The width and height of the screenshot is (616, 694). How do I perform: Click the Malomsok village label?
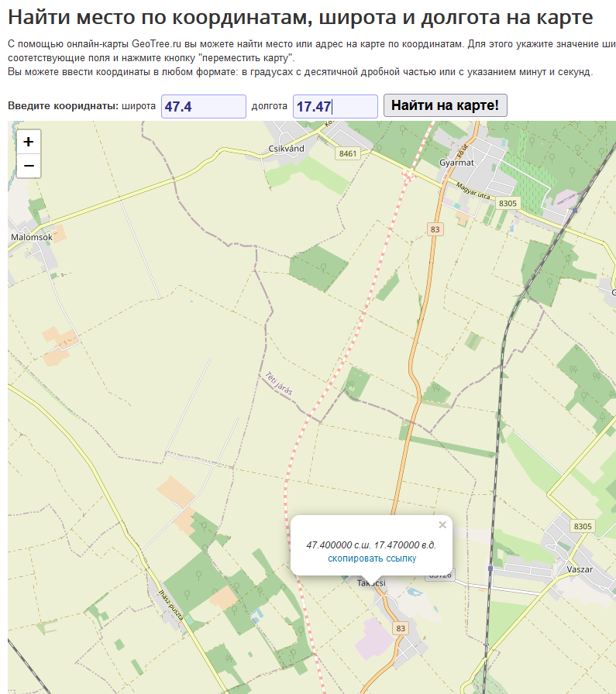32,237
